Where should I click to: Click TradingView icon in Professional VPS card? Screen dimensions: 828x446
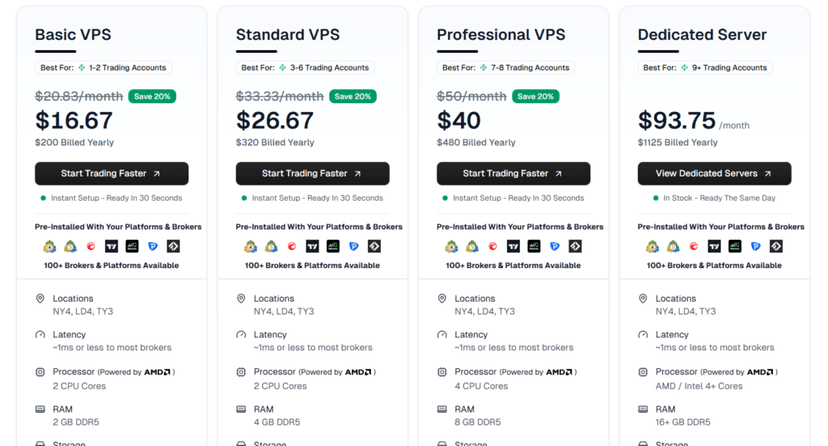coord(513,246)
